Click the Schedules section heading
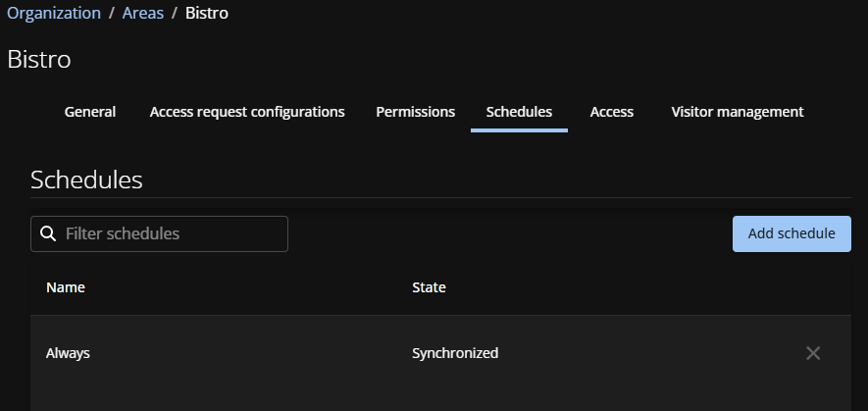Screen dimensions: 868x411 click(x=86, y=180)
